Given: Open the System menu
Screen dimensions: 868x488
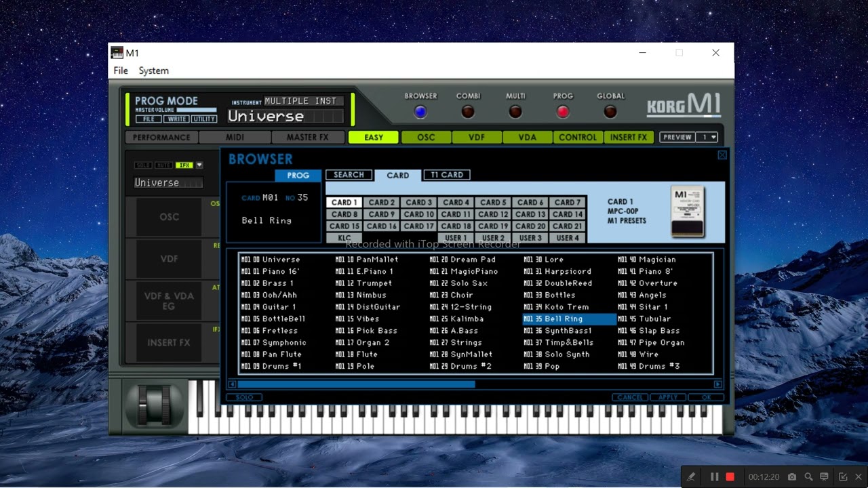Looking at the screenshot, I should 154,70.
